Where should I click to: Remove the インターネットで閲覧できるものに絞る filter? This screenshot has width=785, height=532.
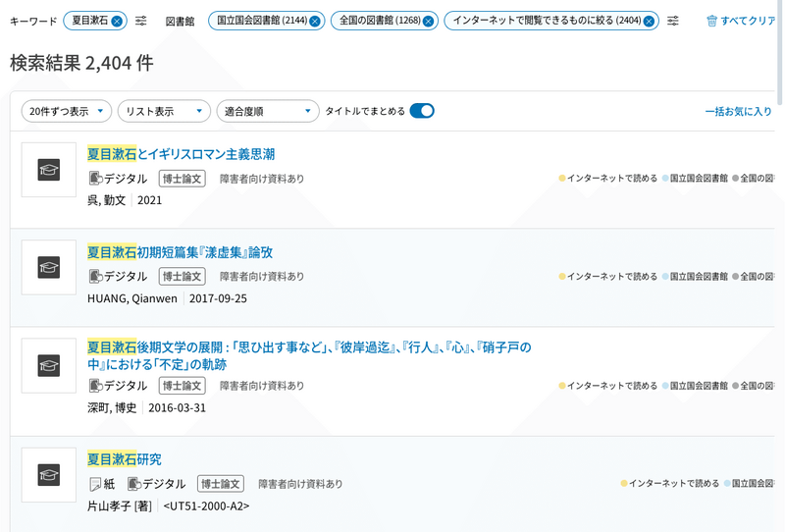point(649,21)
